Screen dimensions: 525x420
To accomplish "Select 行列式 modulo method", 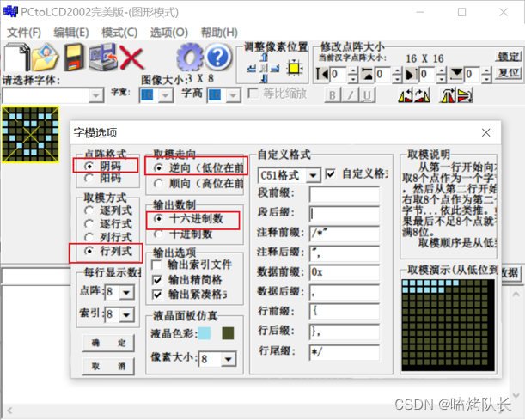I will 108,251.
